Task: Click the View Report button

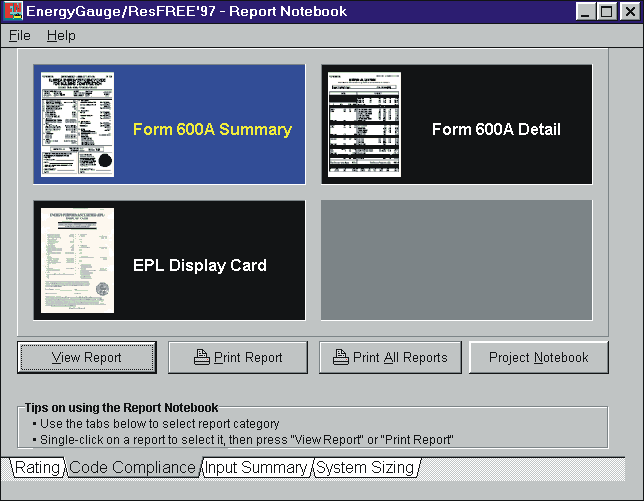Action: click(x=87, y=357)
